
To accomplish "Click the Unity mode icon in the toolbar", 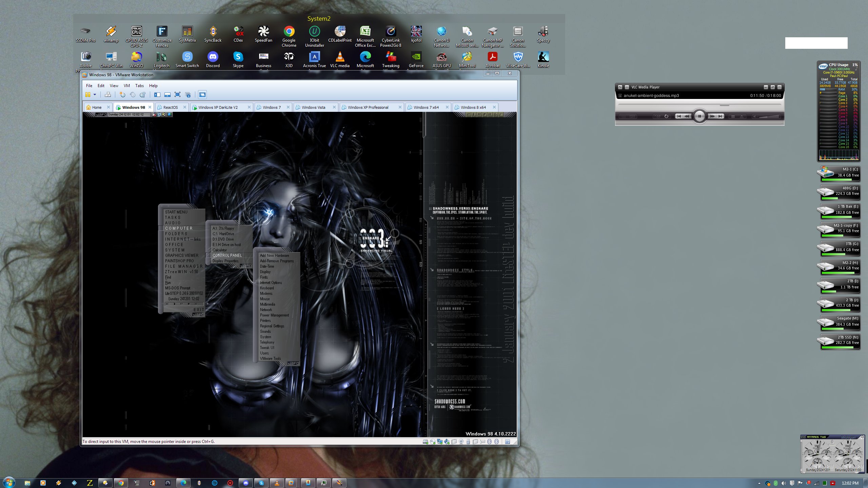I will [188, 95].
